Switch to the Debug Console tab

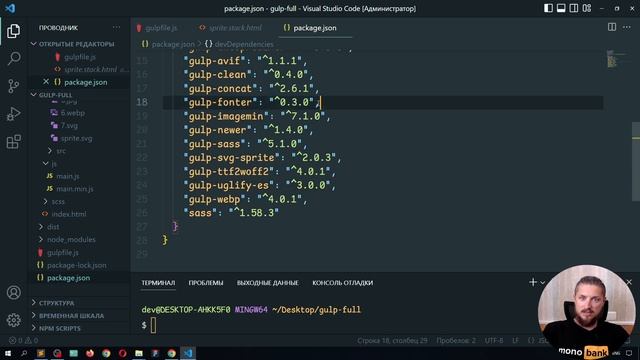coord(342,282)
